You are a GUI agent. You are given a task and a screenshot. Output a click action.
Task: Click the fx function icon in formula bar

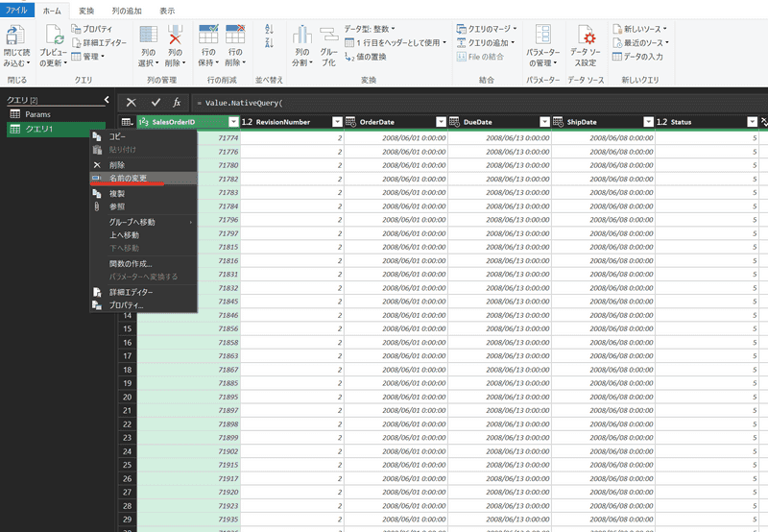pos(177,102)
